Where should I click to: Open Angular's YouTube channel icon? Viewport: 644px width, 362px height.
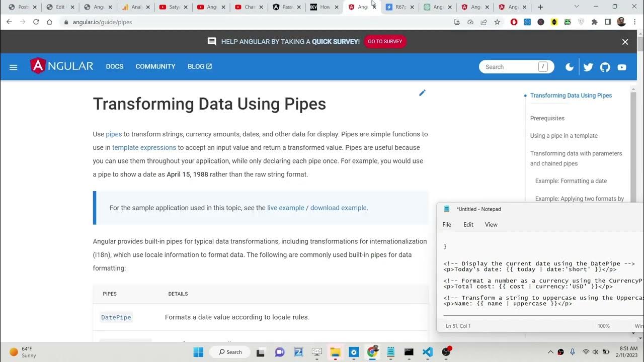pyautogui.click(x=622, y=67)
